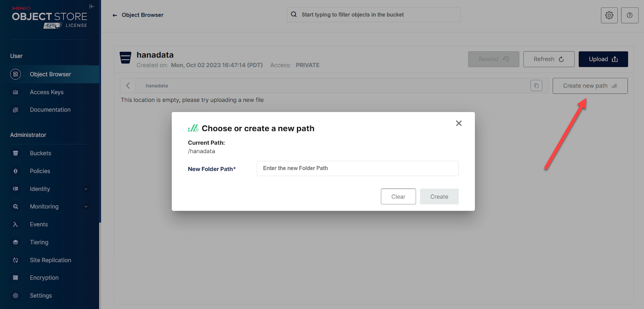This screenshot has height=309, width=644.
Task: Copy path using the clipboard icon
Action: click(536, 86)
